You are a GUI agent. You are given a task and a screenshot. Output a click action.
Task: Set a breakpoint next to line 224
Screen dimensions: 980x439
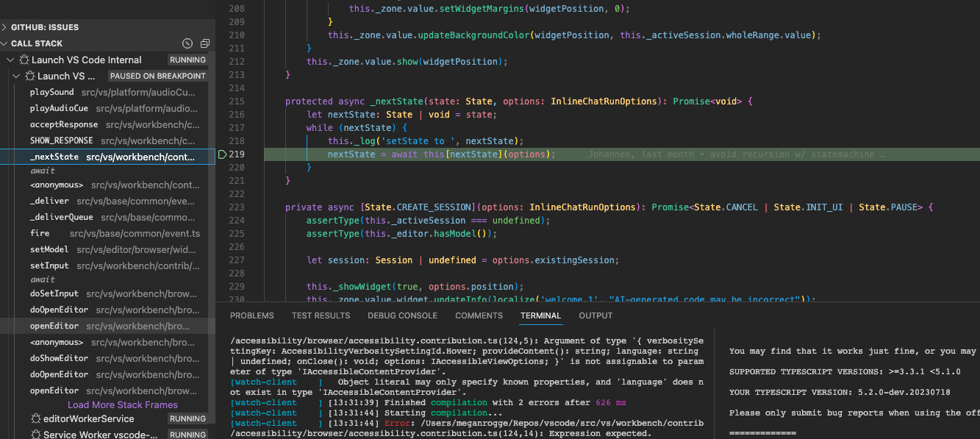pos(221,220)
